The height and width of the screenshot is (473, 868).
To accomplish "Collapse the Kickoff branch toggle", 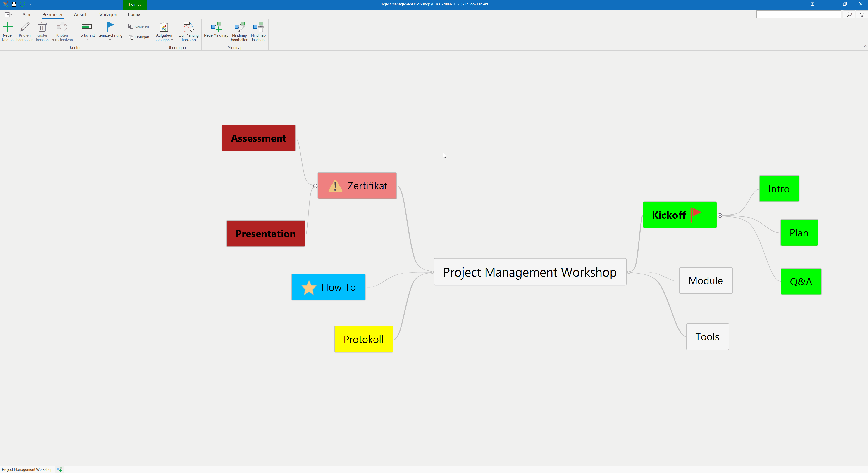I will click(720, 215).
